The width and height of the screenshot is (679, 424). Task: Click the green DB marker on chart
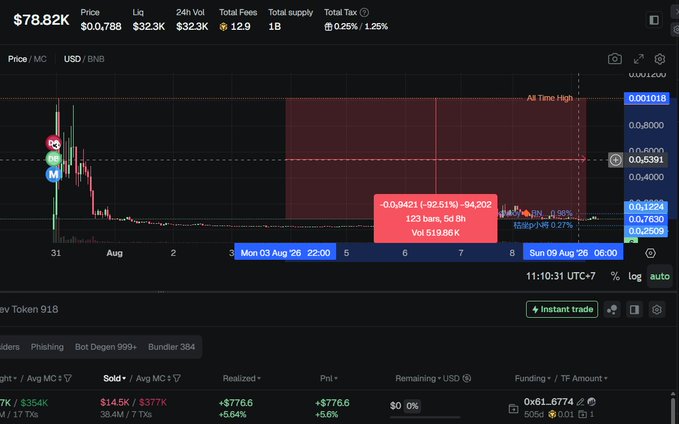pyautogui.click(x=53, y=159)
